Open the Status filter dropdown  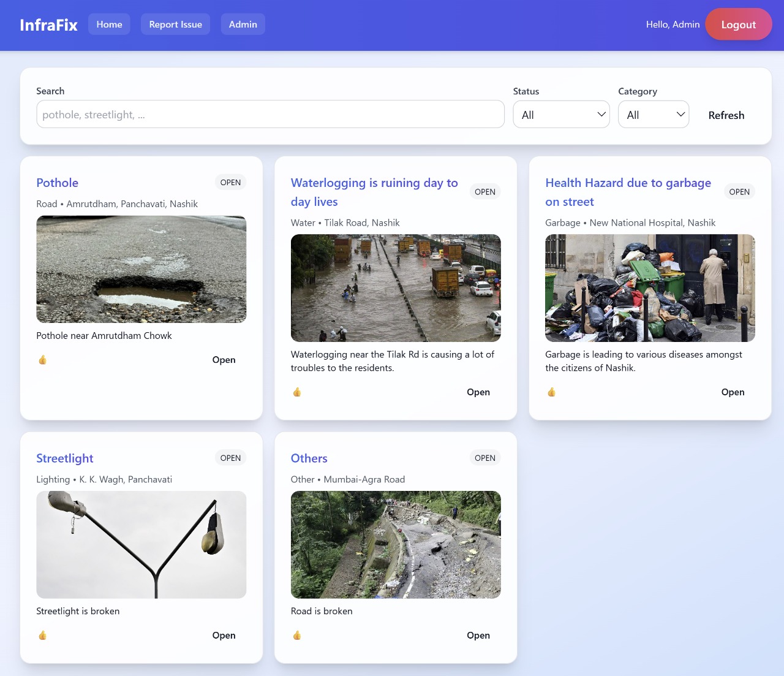click(x=561, y=115)
